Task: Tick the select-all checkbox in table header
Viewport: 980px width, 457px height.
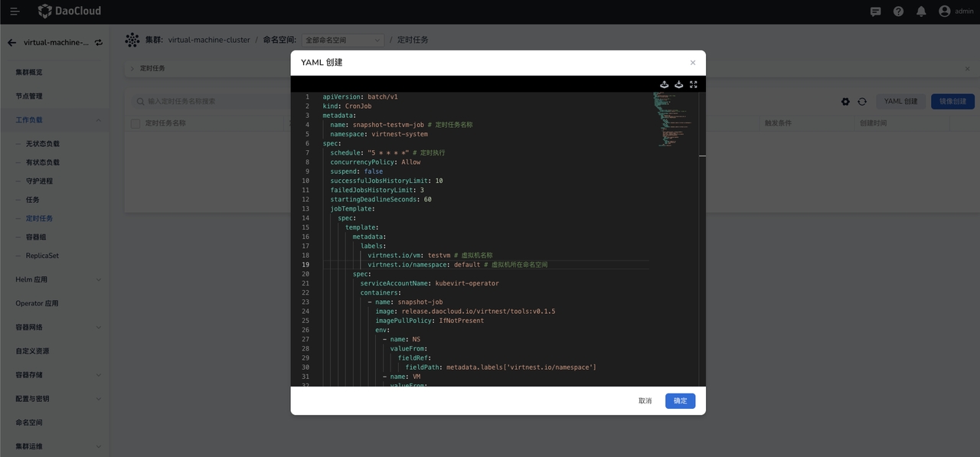Action: pyautogui.click(x=136, y=123)
